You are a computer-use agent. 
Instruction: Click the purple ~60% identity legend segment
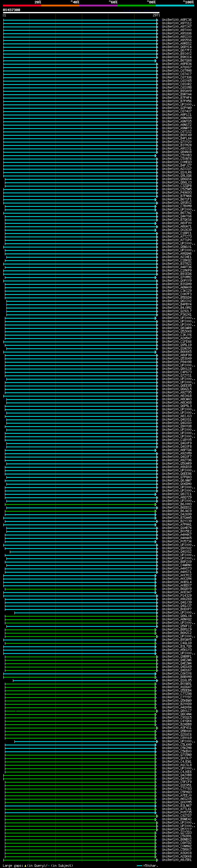(x=98, y=6)
